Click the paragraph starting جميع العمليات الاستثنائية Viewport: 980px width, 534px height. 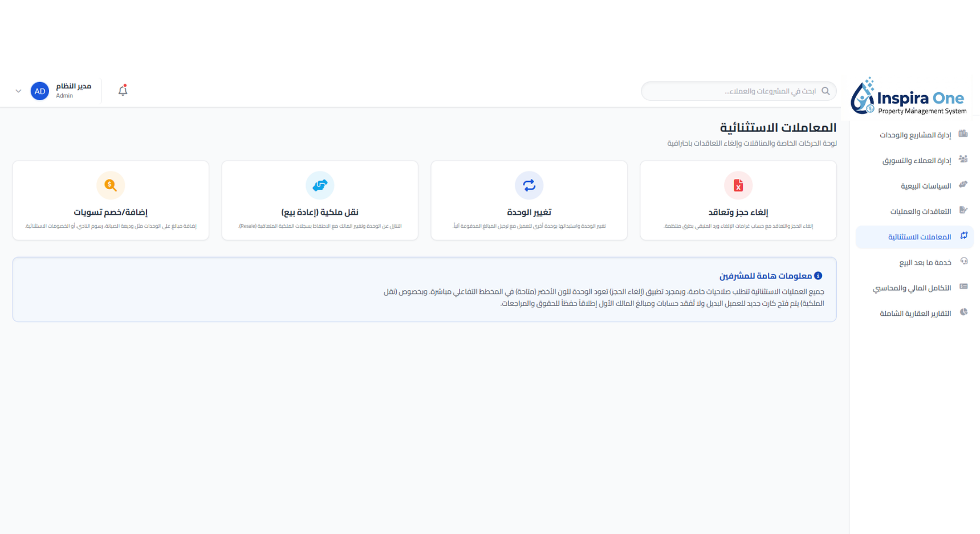(604, 297)
